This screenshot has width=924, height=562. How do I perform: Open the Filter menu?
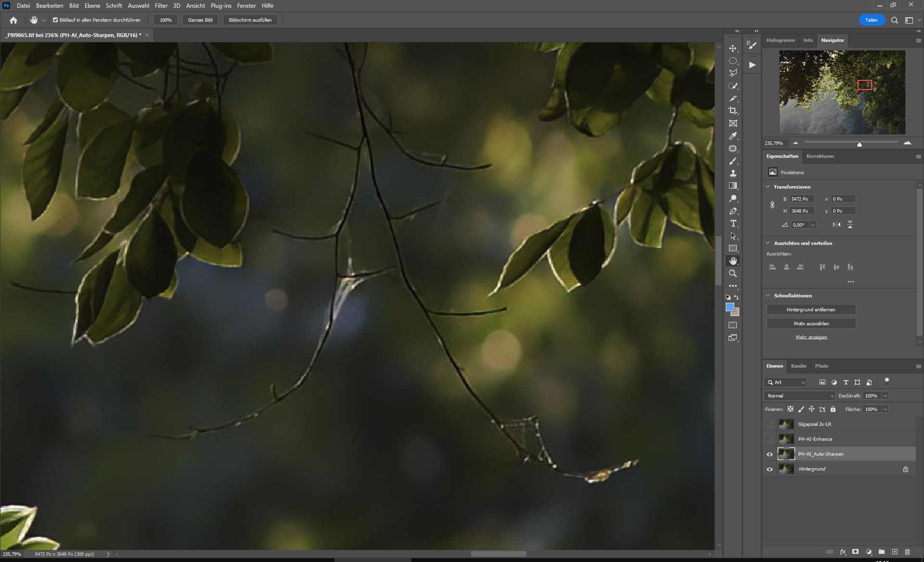pos(161,6)
